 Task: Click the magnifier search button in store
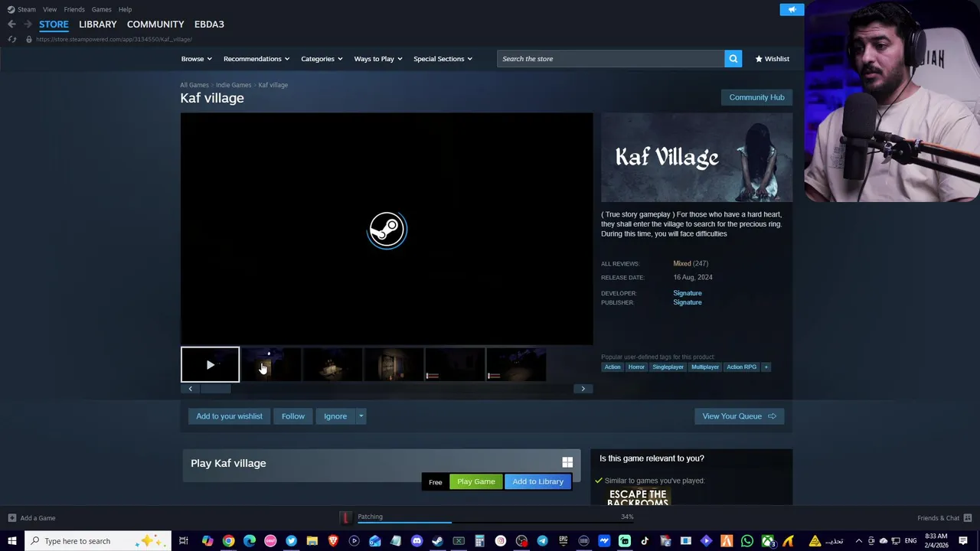click(x=733, y=59)
